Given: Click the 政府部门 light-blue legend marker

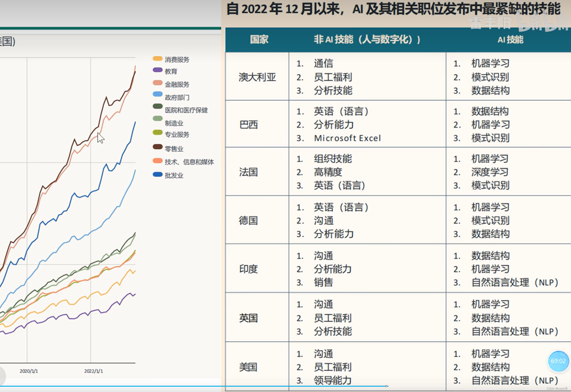Looking at the screenshot, I should pyautogui.click(x=157, y=94).
